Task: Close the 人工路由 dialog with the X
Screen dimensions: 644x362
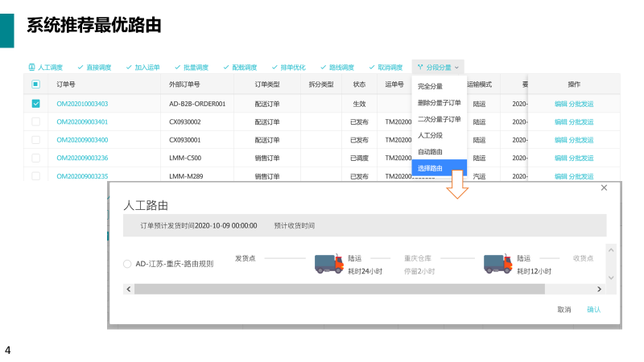Action: click(604, 187)
